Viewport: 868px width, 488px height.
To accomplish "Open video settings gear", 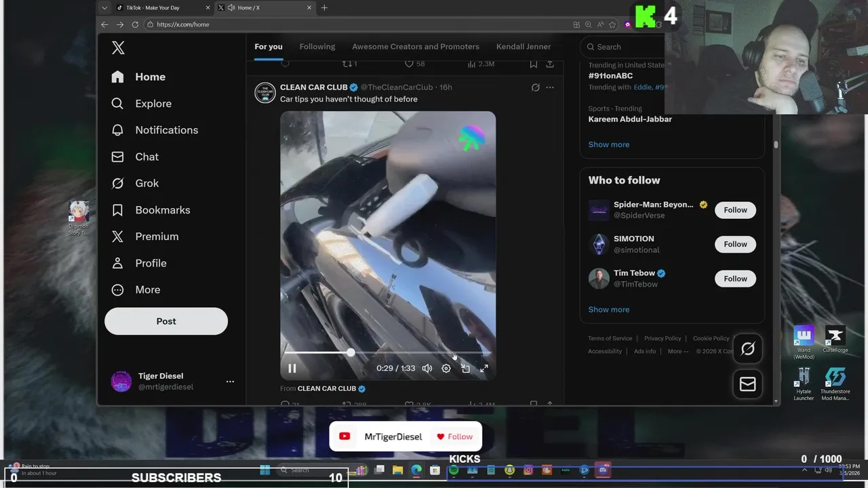I will tap(446, 368).
